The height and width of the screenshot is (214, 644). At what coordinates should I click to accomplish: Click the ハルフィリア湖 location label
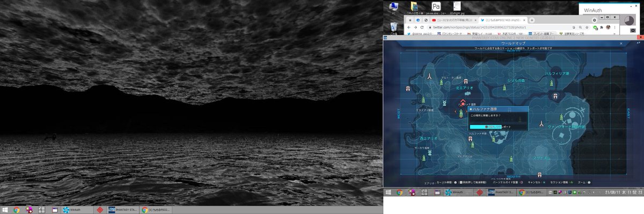[557, 73]
